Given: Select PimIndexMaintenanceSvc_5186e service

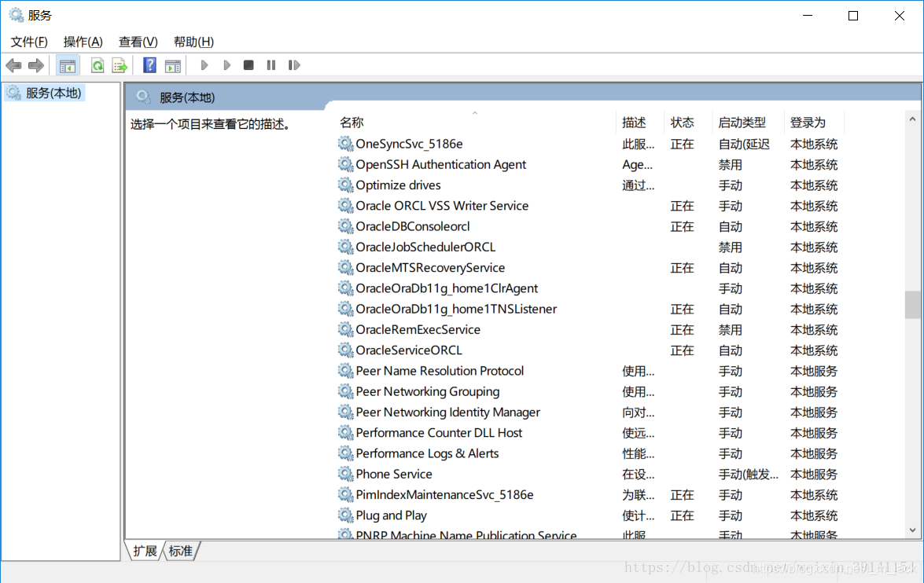Looking at the screenshot, I should (444, 494).
